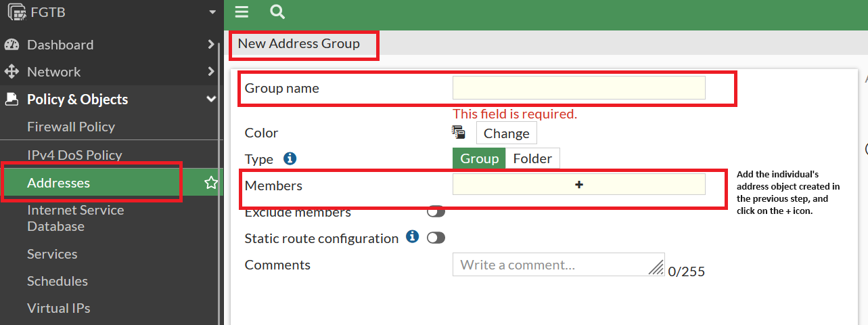Click the Type info icon
This screenshot has width=868, height=325.
point(290,158)
